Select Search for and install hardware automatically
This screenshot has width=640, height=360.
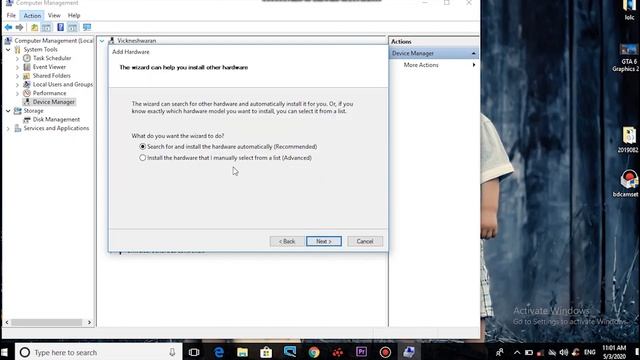(228, 147)
